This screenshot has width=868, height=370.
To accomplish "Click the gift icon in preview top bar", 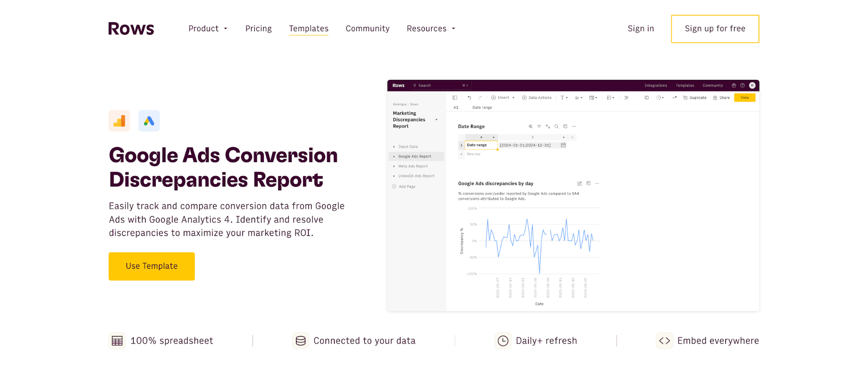I will (x=734, y=86).
